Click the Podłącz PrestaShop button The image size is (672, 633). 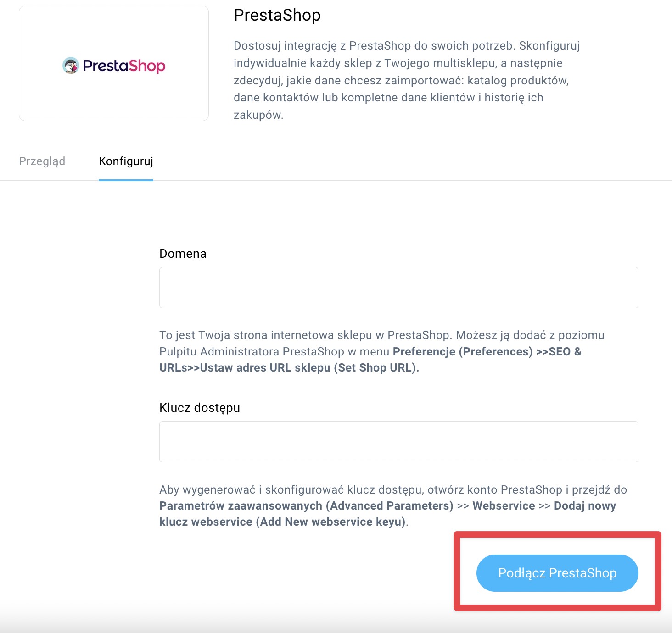(x=557, y=573)
